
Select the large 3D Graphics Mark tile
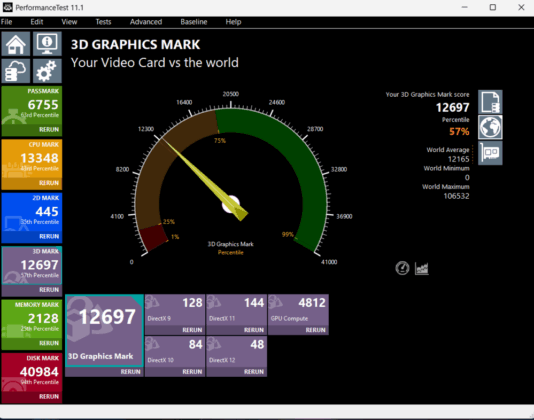[104, 330]
